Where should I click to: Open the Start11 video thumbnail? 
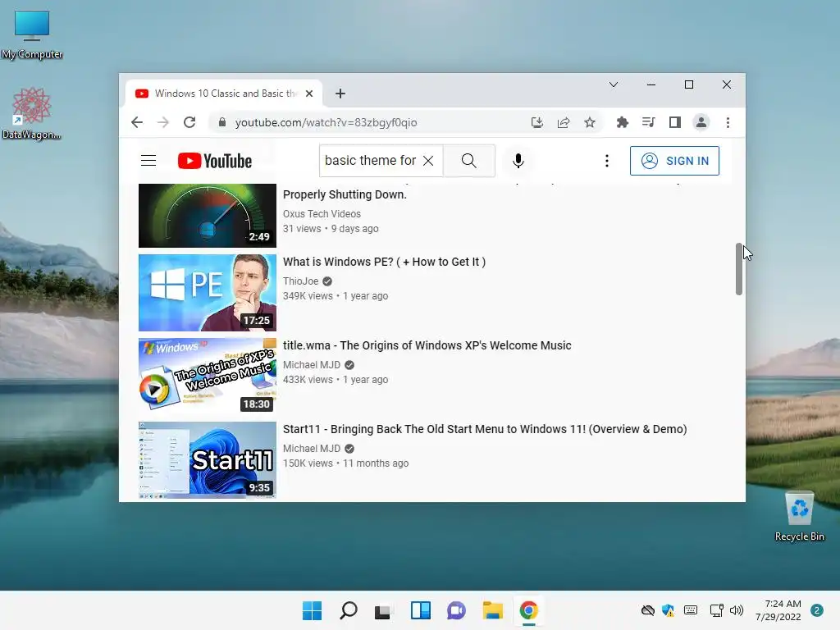[x=208, y=459]
